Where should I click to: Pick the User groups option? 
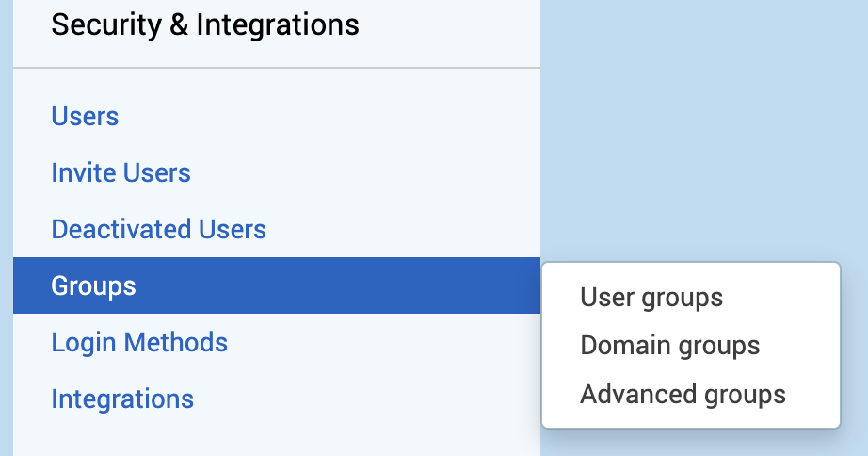point(651,298)
